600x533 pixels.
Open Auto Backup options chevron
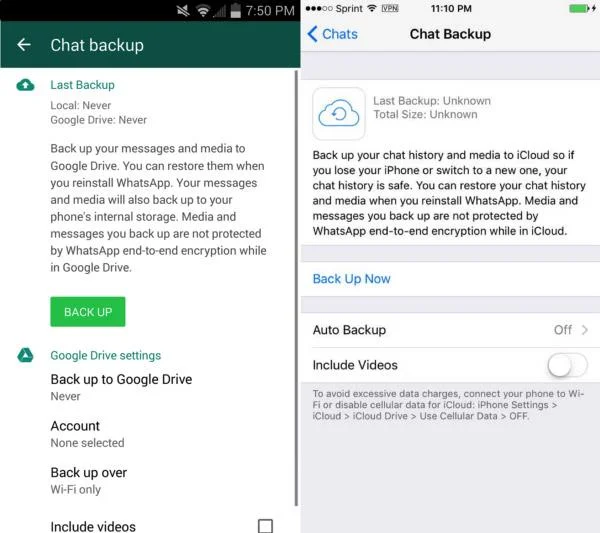pyautogui.click(x=585, y=330)
